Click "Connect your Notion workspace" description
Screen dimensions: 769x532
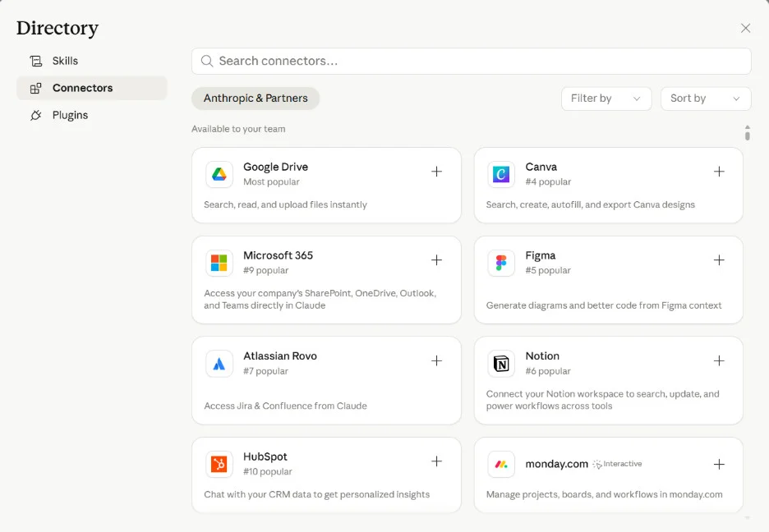click(x=603, y=400)
